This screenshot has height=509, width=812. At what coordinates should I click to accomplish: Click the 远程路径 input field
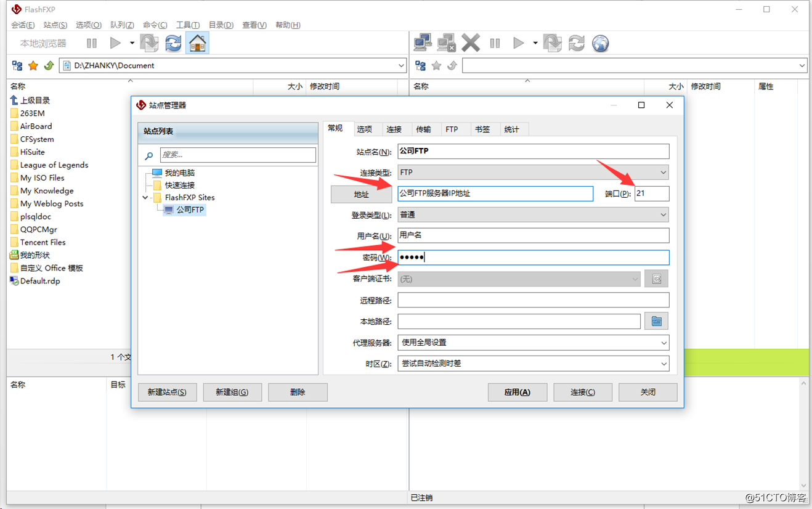click(x=534, y=300)
